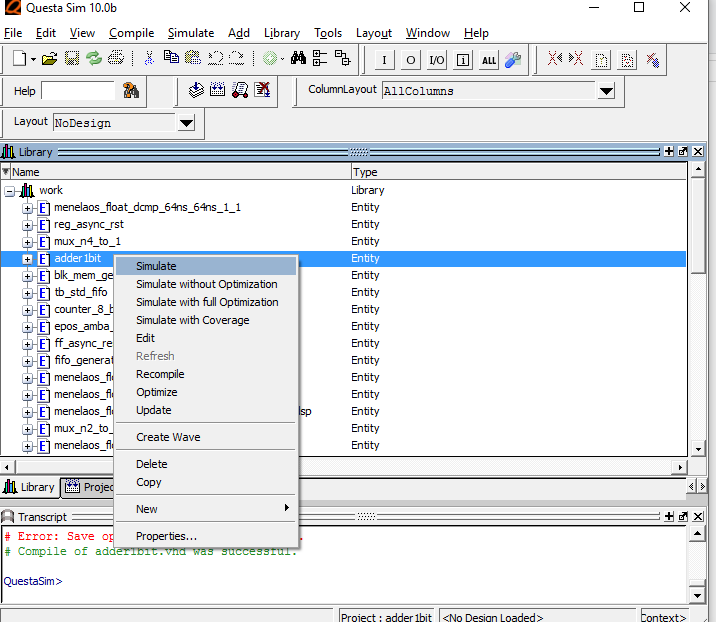The image size is (716, 622).
Task: Click the first red X coverage toolbar icon
Action: click(555, 58)
